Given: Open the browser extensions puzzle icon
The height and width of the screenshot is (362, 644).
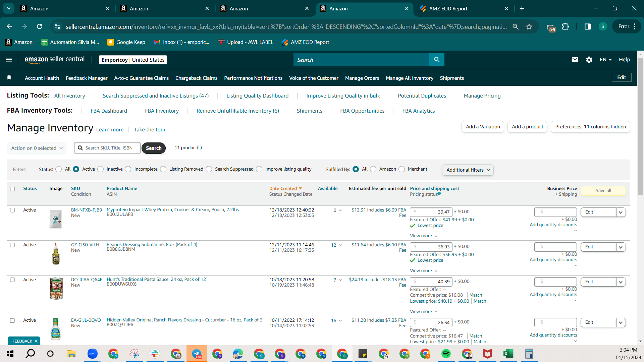Looking at the screenshot, I should tap(566, 26).
